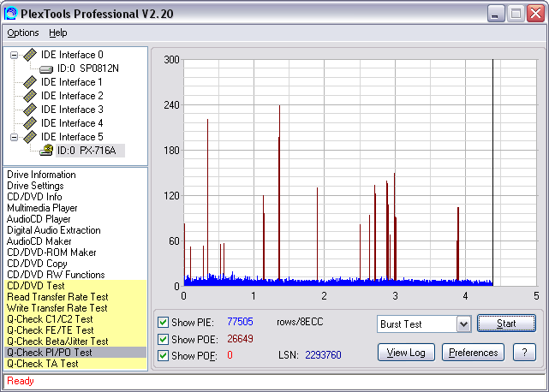
Task: Select IDE Interface 4 label
Action: coord(72,123)
